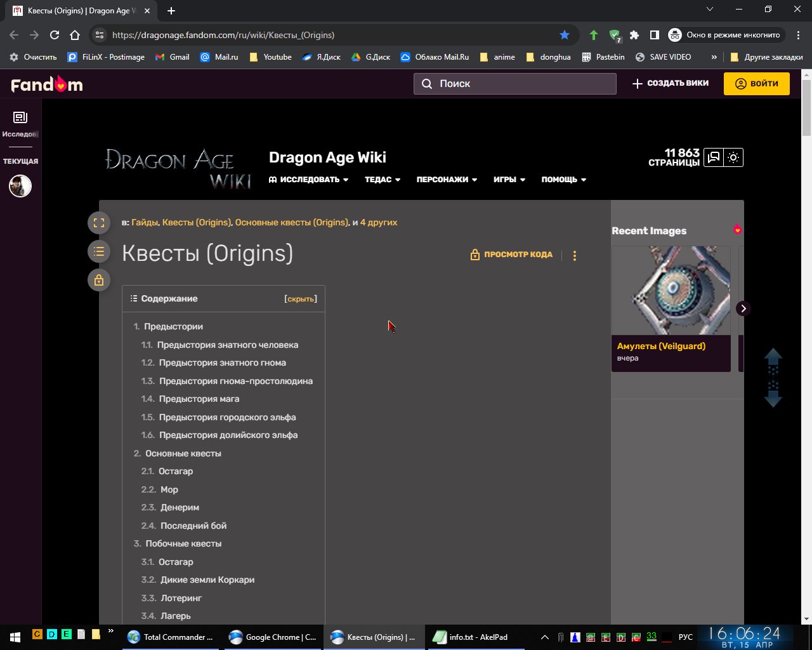Viewport: 812px width, 650px height.
Task: Go back to previous page
Action: point(14,35)
